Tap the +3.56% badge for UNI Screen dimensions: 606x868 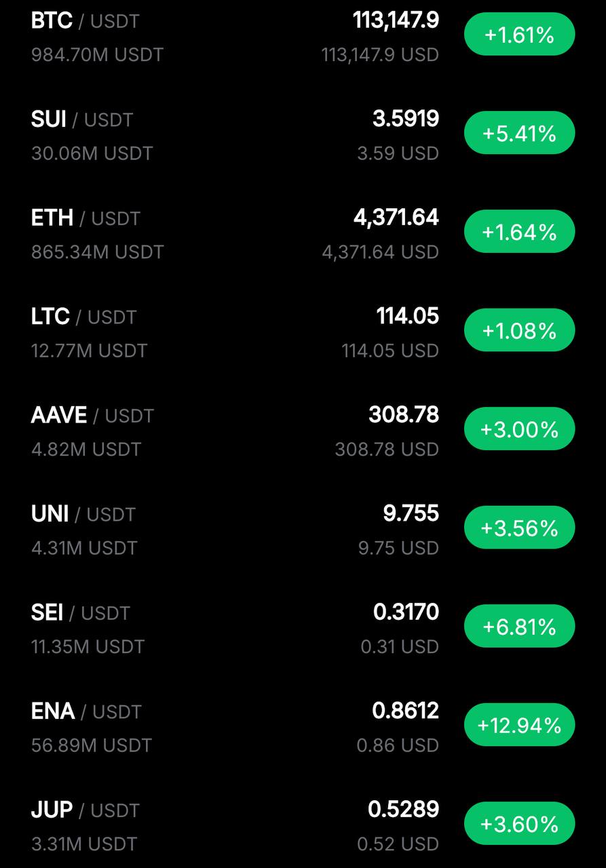[519, 528]
